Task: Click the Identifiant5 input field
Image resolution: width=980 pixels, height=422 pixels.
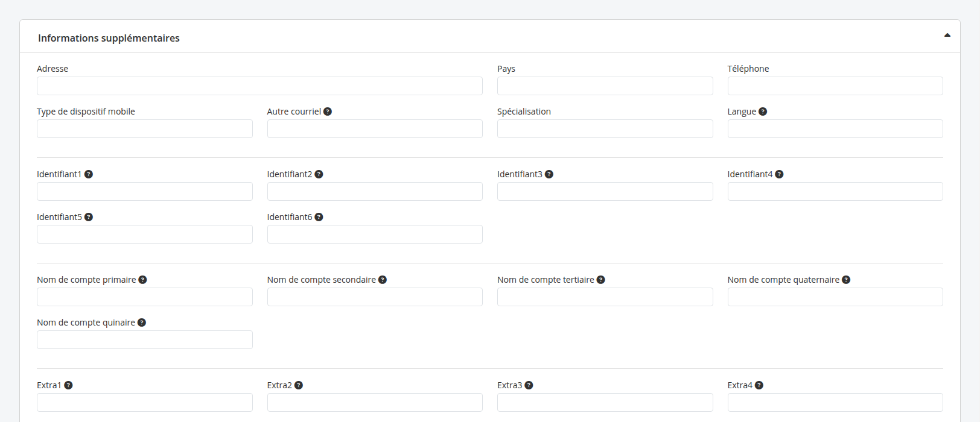Action: tap(145, 235)
